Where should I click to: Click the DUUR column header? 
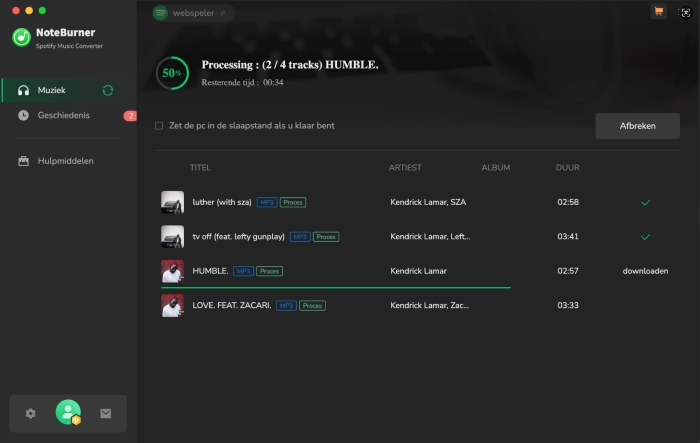567,167
